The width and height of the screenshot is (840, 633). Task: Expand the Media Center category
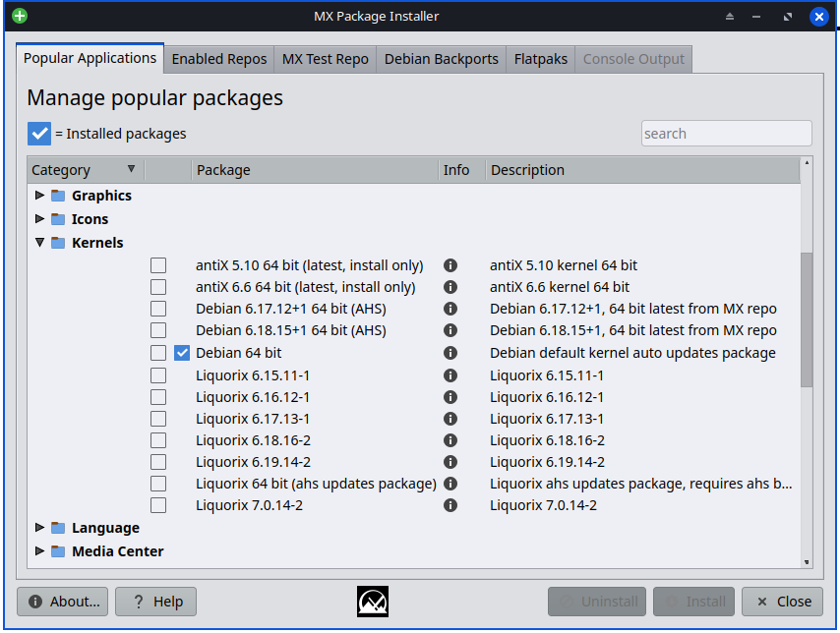pos(39,551)
